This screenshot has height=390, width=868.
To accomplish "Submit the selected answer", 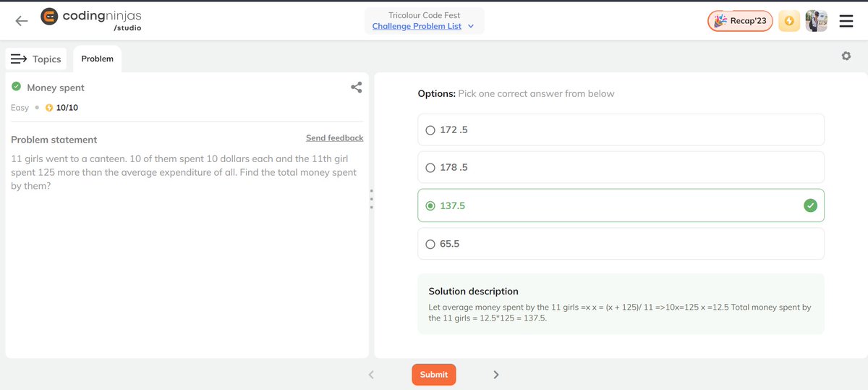I will [x=434, y=374].
